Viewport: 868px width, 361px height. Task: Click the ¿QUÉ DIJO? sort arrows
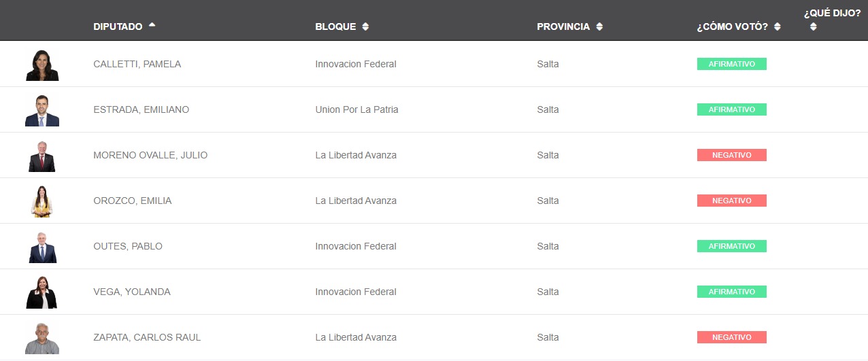(813, 27)
